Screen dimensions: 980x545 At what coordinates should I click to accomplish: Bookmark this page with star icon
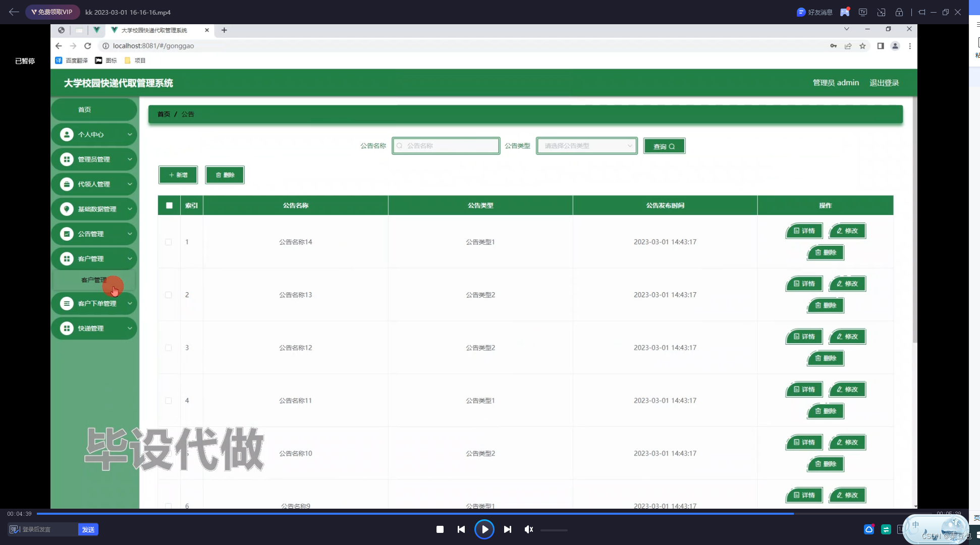(862, 46)
